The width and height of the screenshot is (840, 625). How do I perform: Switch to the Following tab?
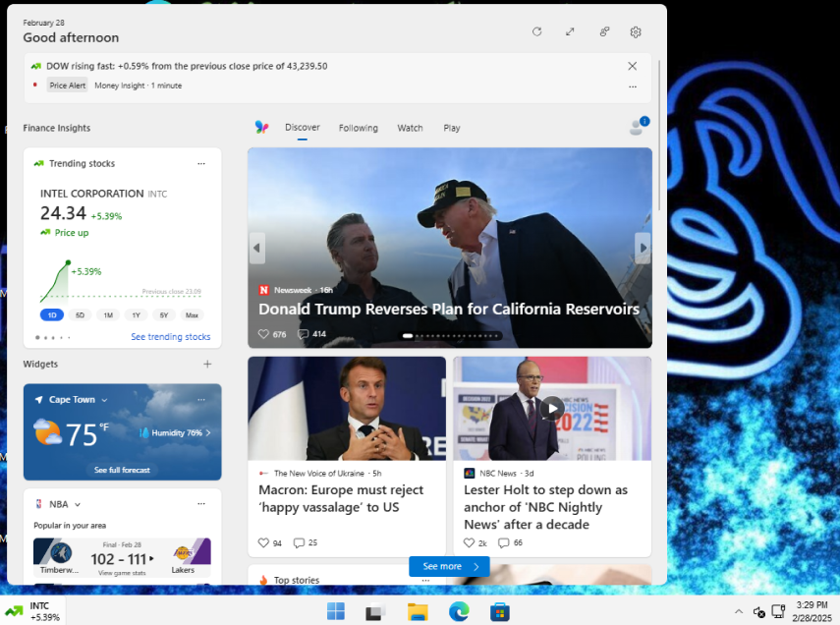(359, 128)
